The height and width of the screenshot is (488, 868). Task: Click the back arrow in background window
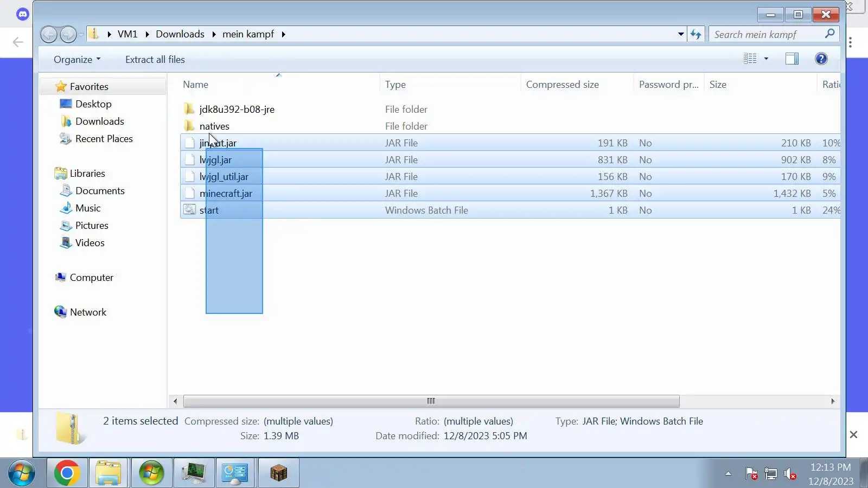tap(18, 42)
